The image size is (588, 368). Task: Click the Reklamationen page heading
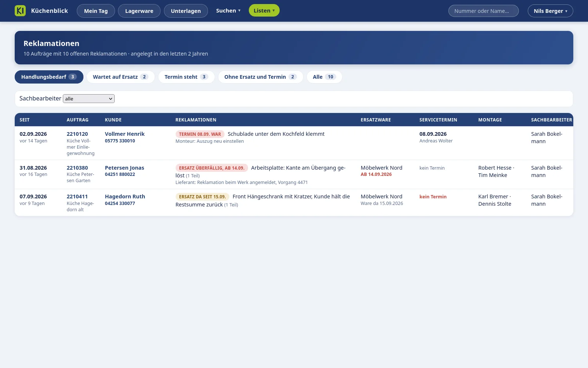tap(51, 43)
